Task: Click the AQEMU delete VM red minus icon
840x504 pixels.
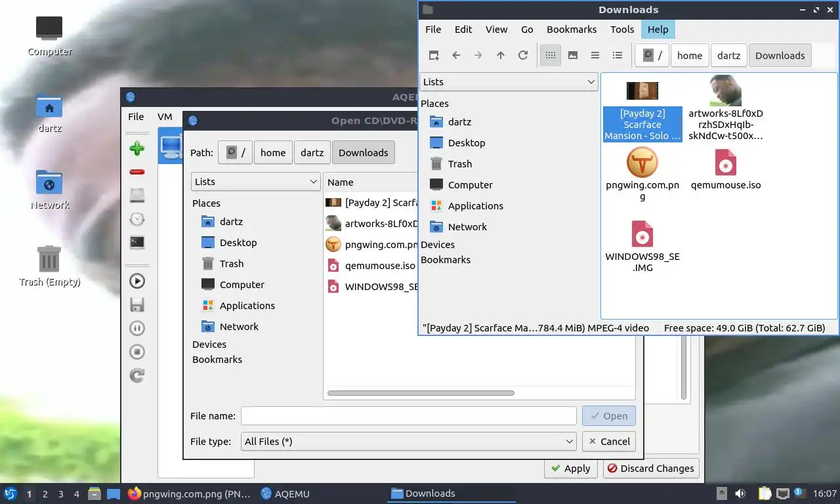Action: click(x=137, y=172)
